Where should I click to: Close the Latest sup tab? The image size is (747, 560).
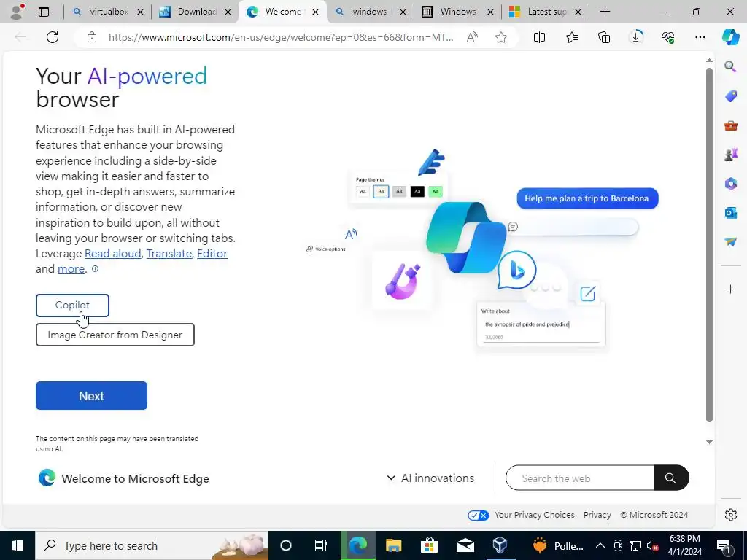tap(578, 12)
